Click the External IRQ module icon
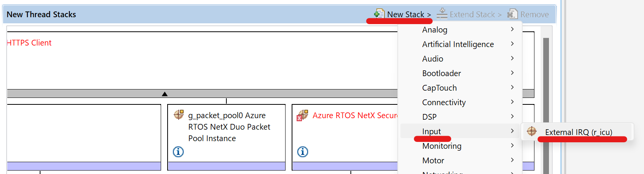 [x=532, y=131]
